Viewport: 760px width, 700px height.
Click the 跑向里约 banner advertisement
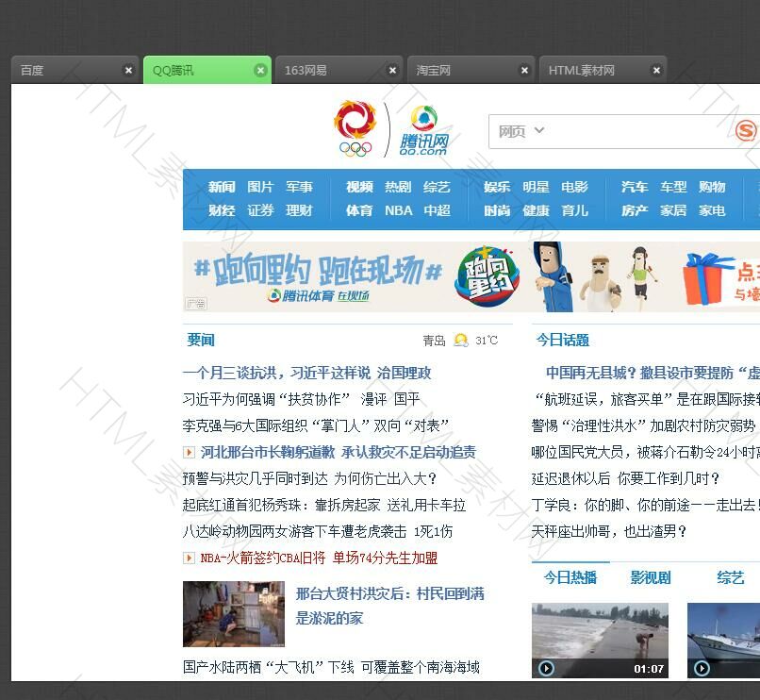tap(471, 276)
